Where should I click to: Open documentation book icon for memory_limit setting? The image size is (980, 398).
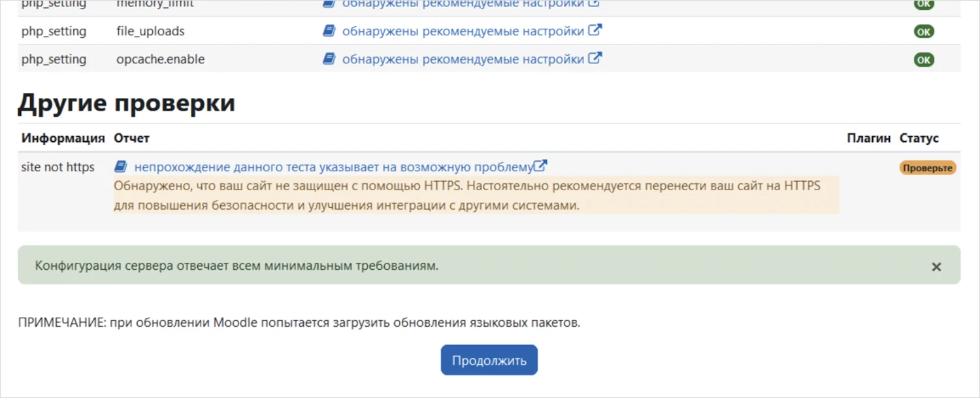tap(329, 3)
